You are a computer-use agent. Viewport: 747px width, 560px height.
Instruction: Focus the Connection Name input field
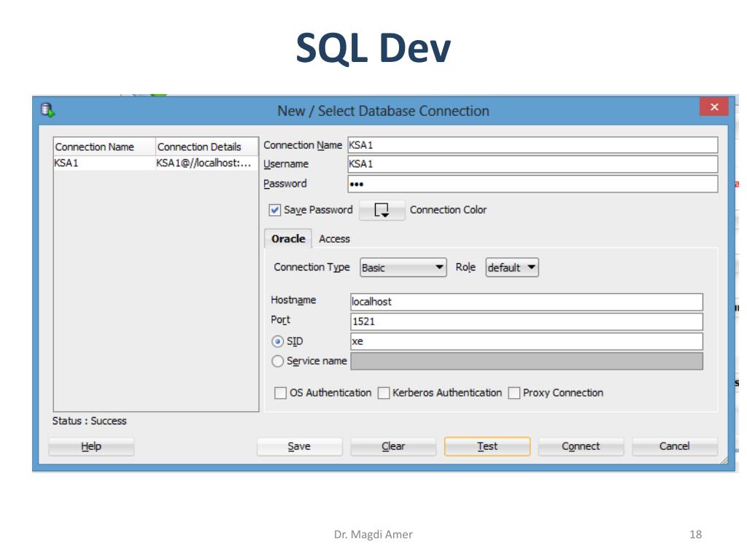coord(533,145)
